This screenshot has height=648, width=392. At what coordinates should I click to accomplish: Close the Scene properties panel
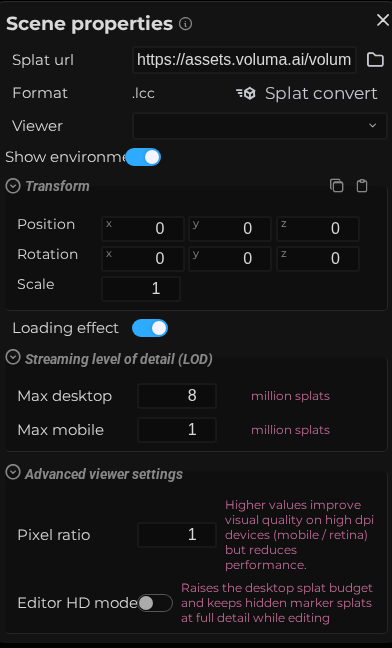[x=382, y=20]
